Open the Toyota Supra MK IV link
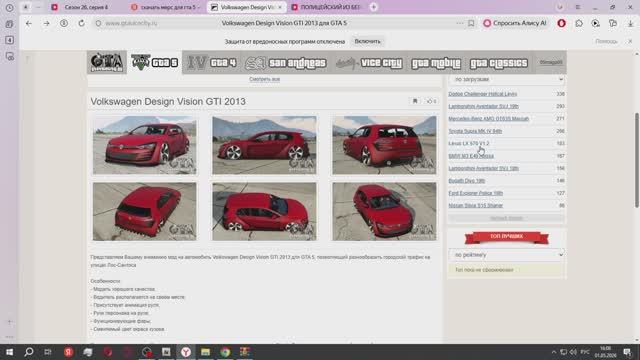 pos(475,131)
